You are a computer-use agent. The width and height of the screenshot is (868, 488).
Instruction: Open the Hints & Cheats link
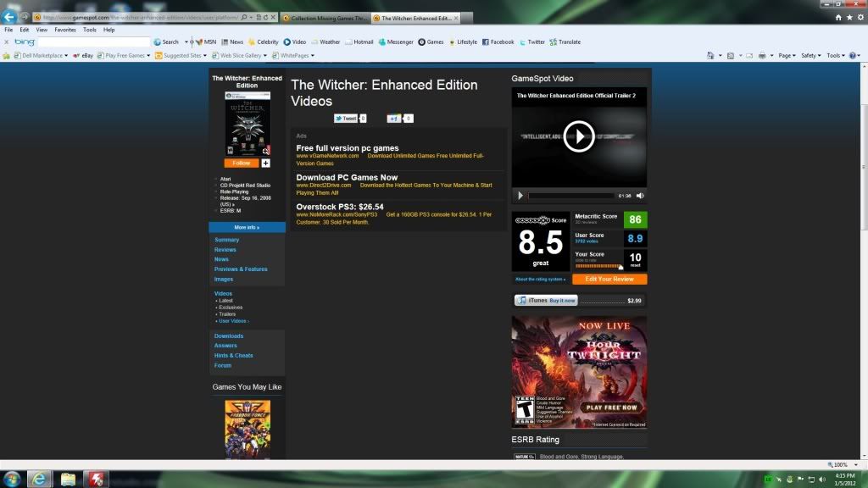[234, 355]
